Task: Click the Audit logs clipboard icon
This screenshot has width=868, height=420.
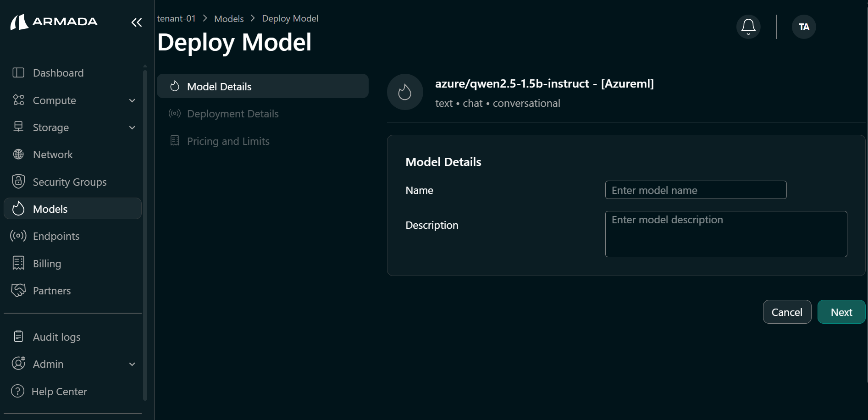Action: click(x=18, y=336)
